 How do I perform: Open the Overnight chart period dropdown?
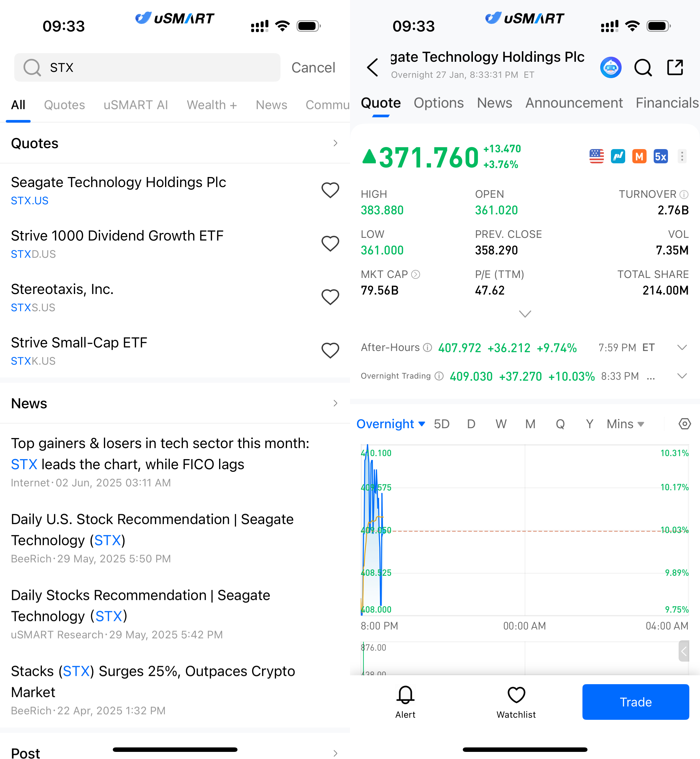click(391, 424)
